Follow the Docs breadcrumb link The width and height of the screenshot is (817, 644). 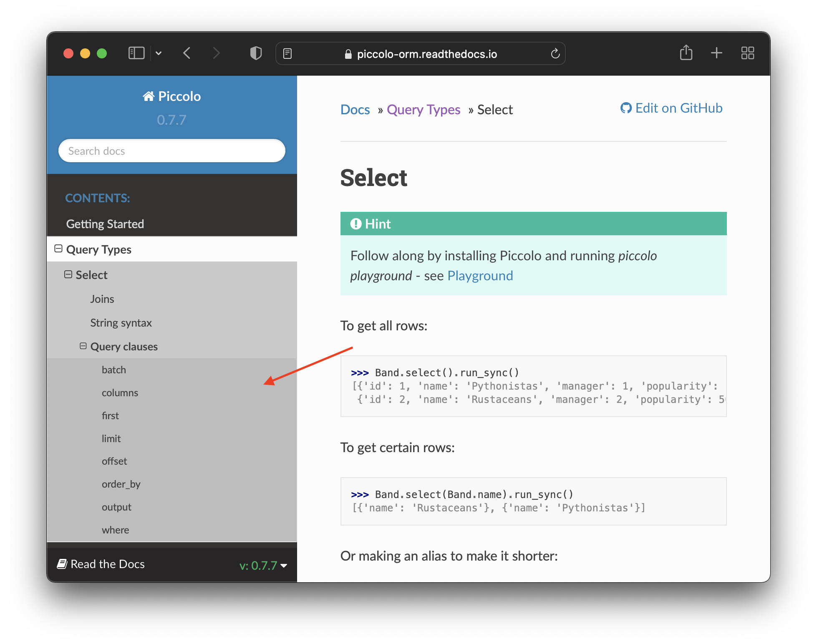tap(355, 110)
